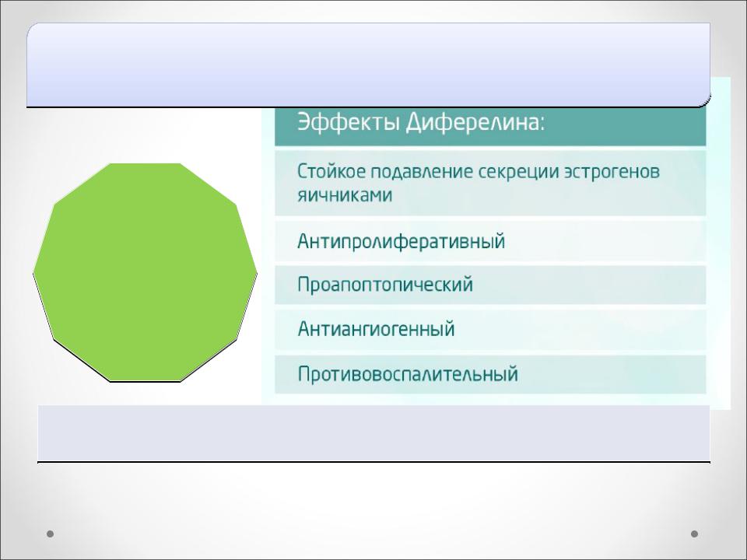747x560 pixels.
Task: Click the "Эффекты Диферелина:" header
Action: tap(490, 127)
